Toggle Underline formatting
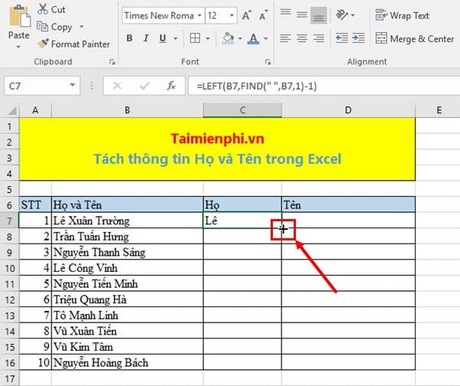 162,38
